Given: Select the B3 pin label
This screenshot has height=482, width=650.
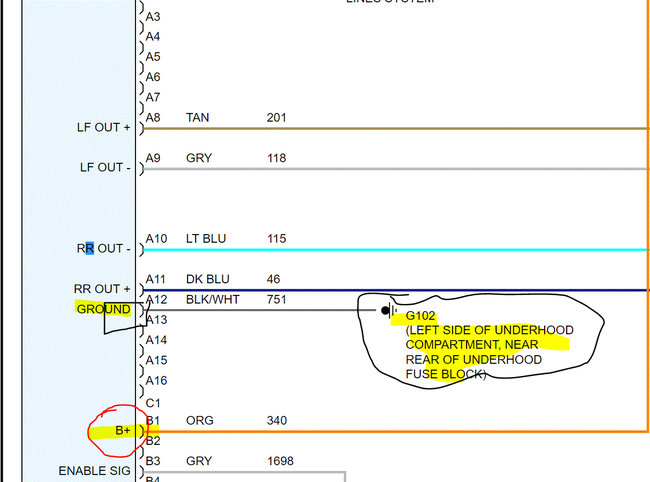Looking at the screenshot, I should coord(153,461).
